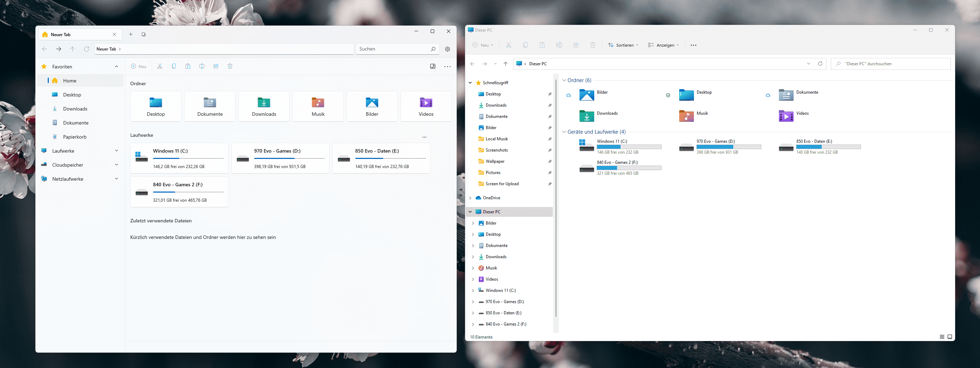Open Videos folder in Dieser PC content

tap(794, 115)
